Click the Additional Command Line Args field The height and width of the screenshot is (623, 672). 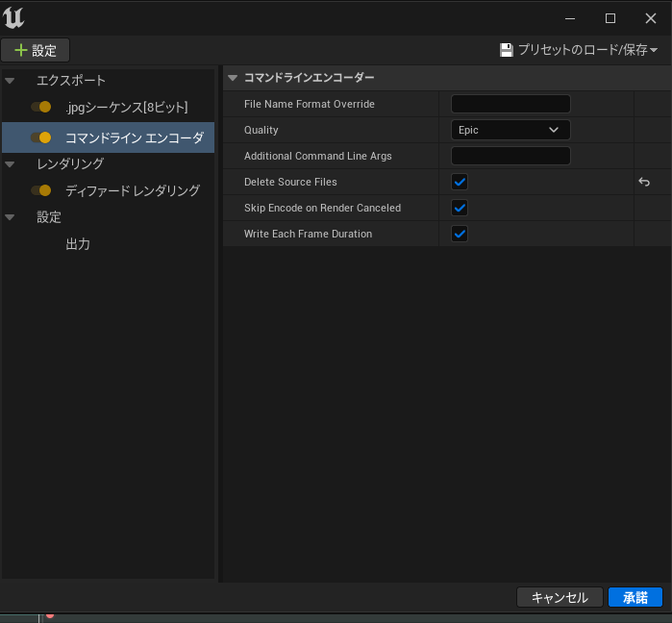coord(510,156)
